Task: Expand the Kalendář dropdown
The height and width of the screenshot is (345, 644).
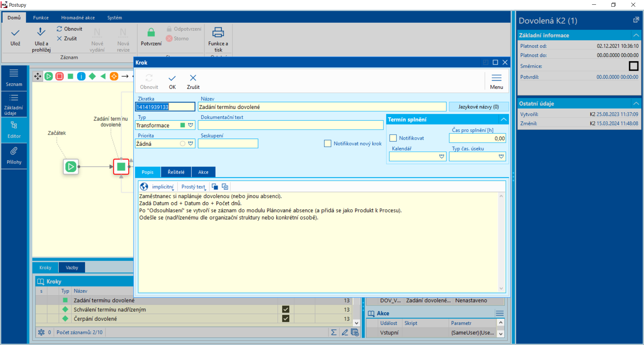Action: point(441,156)
